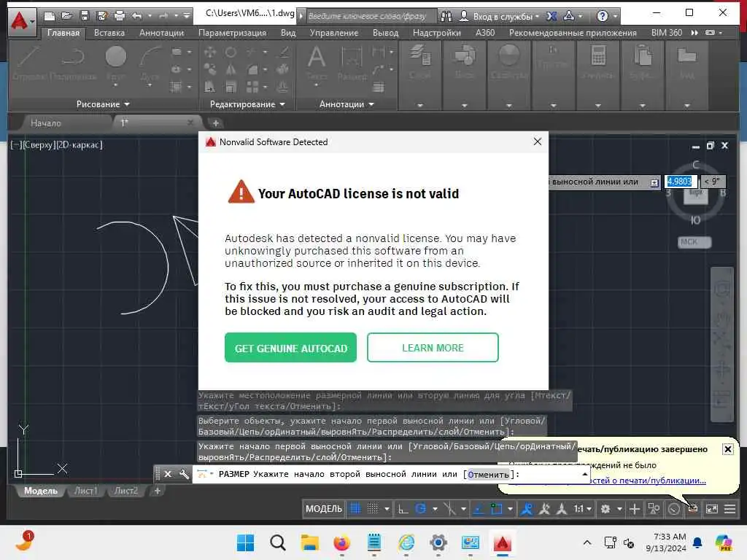
Task: Click the keyword search input field
Action: click(x=371, y=16)
